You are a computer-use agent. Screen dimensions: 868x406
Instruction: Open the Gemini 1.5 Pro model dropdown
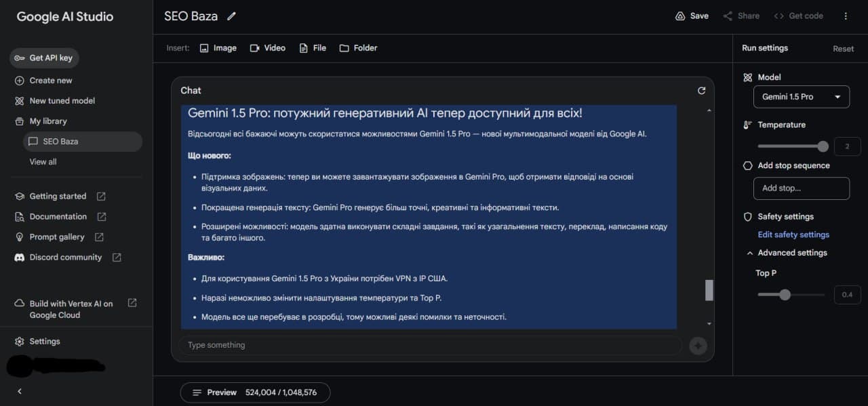[x=802, y=97]
